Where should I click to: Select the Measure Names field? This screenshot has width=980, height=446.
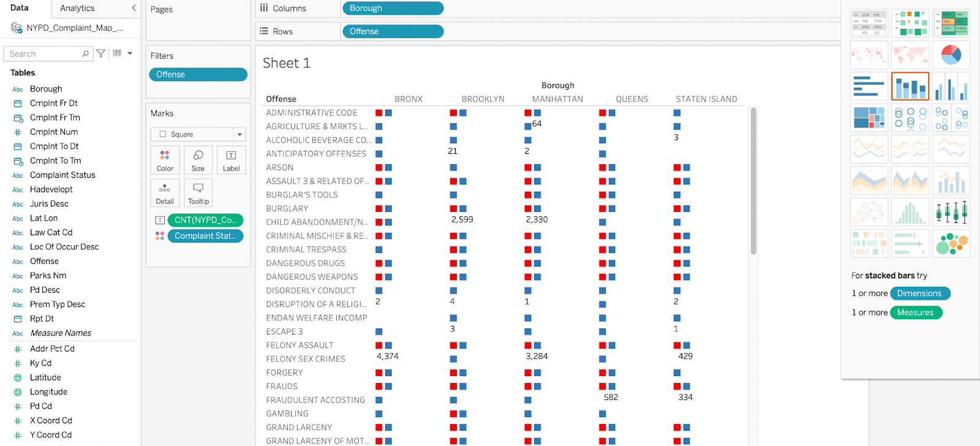[61, 333]
